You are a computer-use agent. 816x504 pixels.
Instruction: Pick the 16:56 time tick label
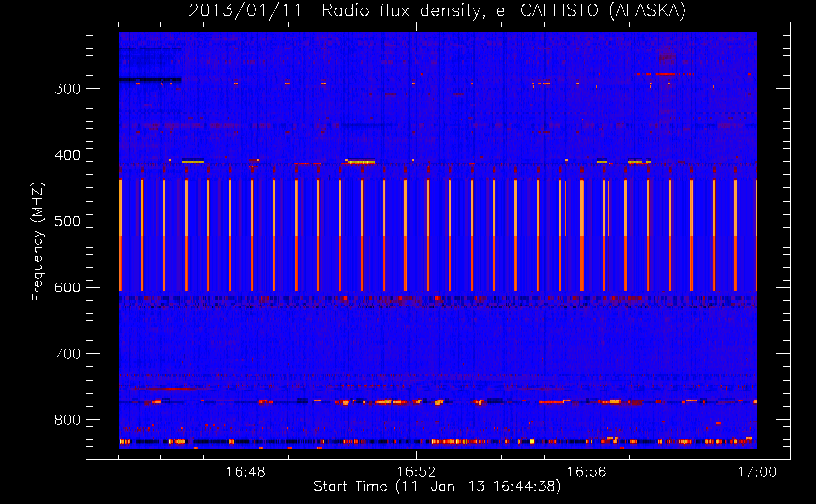pyautogui.click(x=587, y=472)
